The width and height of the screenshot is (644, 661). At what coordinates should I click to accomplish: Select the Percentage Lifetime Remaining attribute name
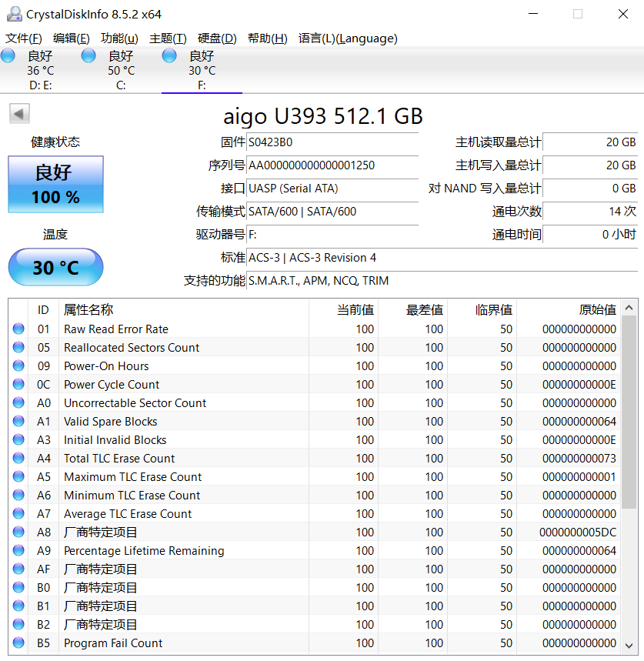tap(144, 551)
